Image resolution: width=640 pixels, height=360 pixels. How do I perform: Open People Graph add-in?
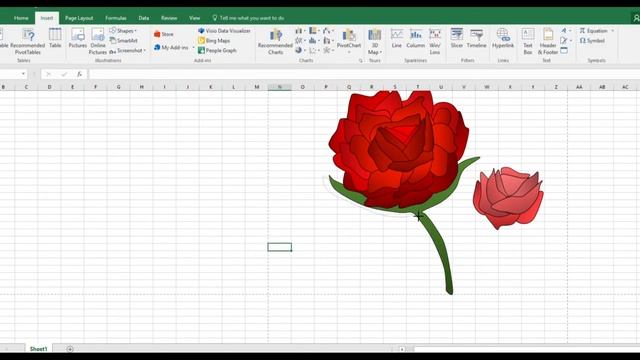click(x=217, y=50)
